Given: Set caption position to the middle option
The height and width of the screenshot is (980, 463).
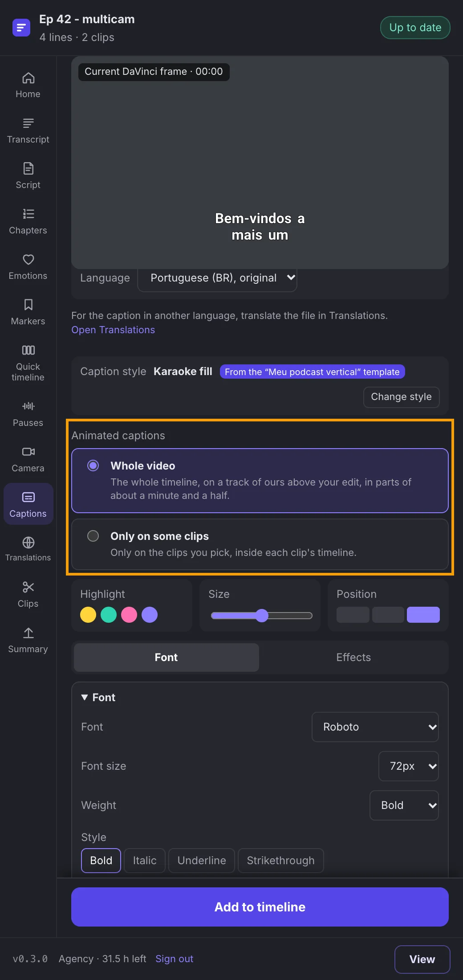Looking at the screenshot, I should [x=388, y=615].
